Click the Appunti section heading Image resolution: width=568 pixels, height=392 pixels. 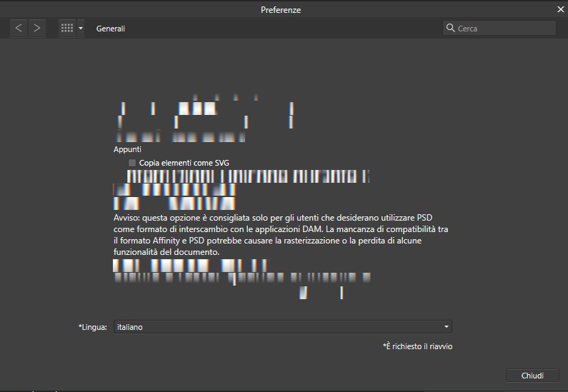pyautogui.click(x=127, y=149)
